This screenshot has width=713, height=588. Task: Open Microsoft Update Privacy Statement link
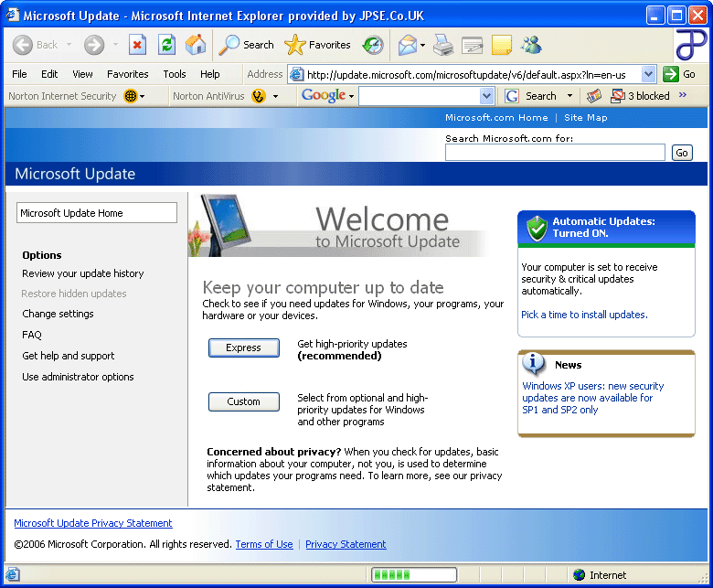coord(93,523)
